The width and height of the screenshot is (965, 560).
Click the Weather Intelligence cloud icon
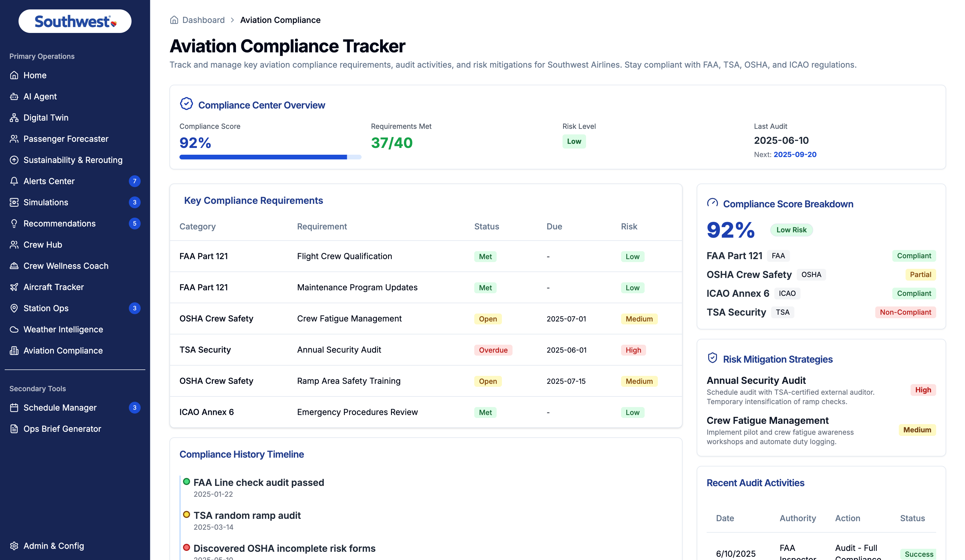click(14, 330)
